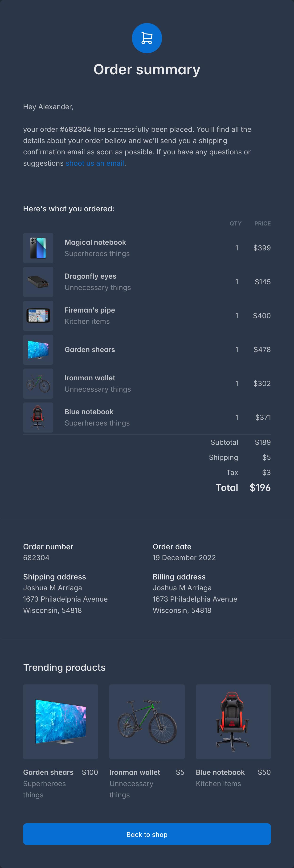Open trending Garden shears TV image
The height and width of the screenshot is (868, 294).
point(61,722)
